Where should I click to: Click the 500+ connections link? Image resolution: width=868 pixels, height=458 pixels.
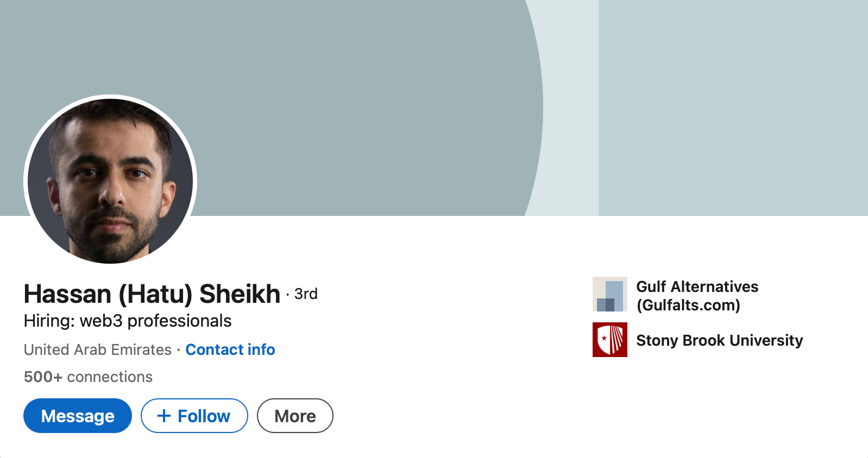(87, 377)
